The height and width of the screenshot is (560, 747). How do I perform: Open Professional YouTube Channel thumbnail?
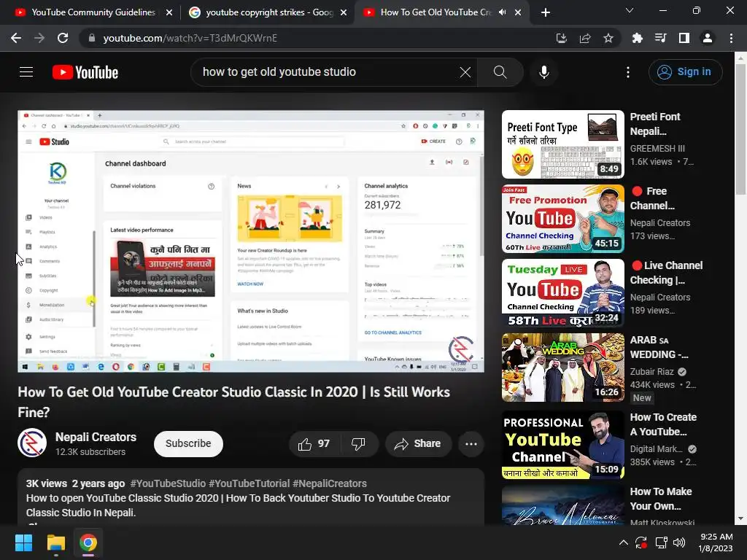(x=562, y=445)
